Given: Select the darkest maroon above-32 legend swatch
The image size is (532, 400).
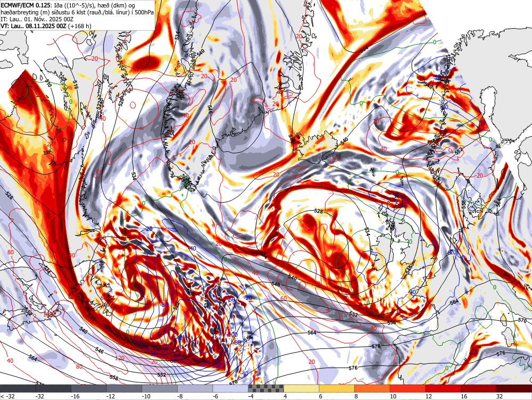Looking at the screenshot, I should tap(514, 388).
